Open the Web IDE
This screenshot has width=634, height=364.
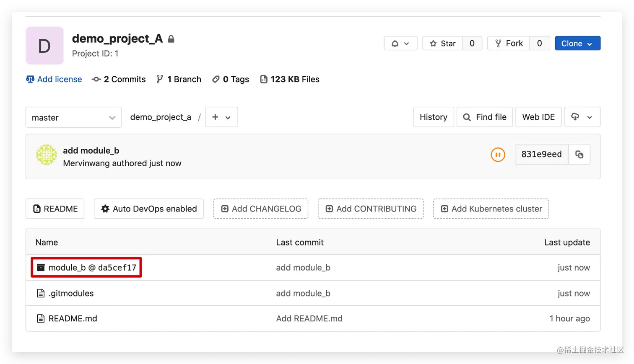538,117
